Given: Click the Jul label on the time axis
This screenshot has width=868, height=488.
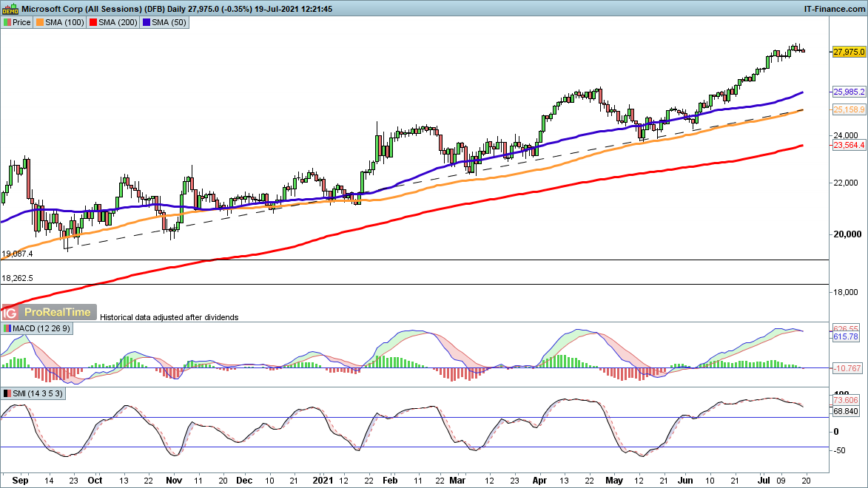Looking at the screenshot, I should click(764, 481).
